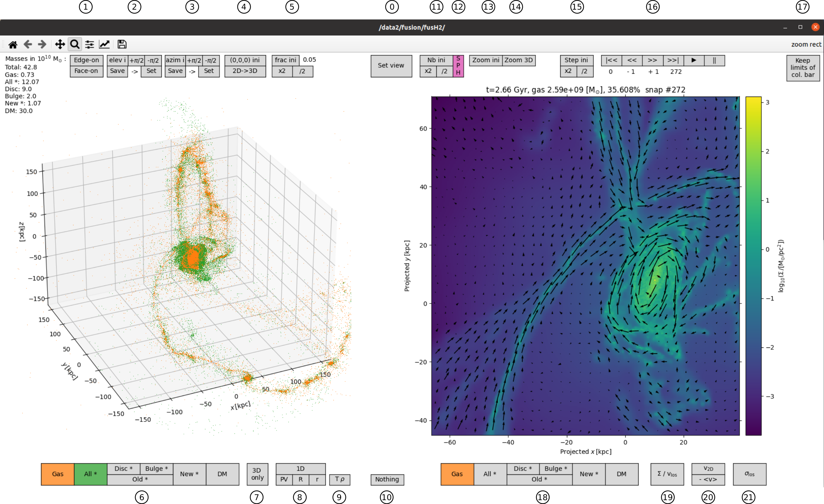Pause the animation with || button

714,61
